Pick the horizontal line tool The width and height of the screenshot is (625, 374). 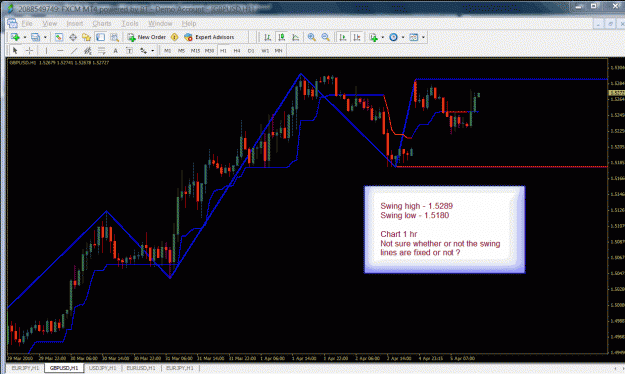(x=60, y=51)
